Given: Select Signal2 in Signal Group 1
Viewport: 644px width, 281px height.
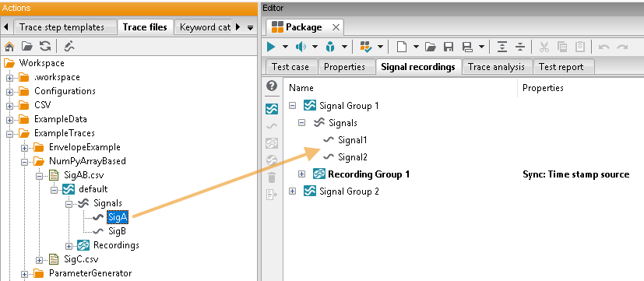Looking at the screenshot, I should point(353,157).
